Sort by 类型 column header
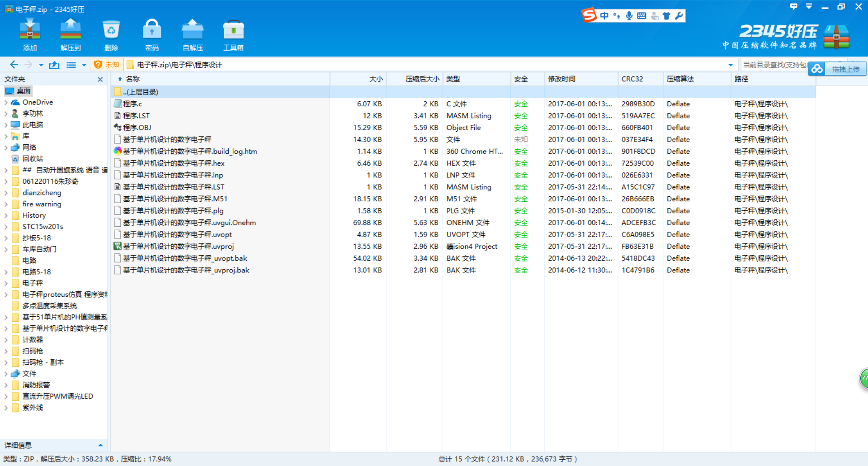The image size is (868, 466). click(476, 79)
